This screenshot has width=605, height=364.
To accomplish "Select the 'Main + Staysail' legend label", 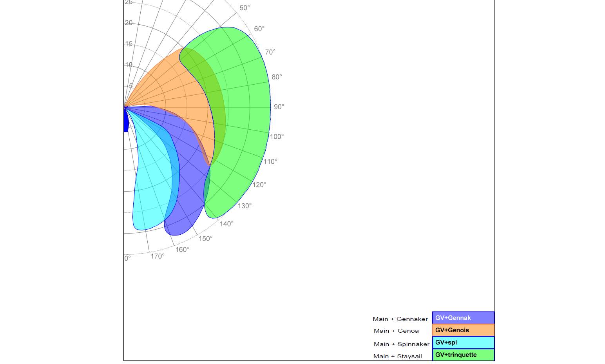I will pos(397,356).
